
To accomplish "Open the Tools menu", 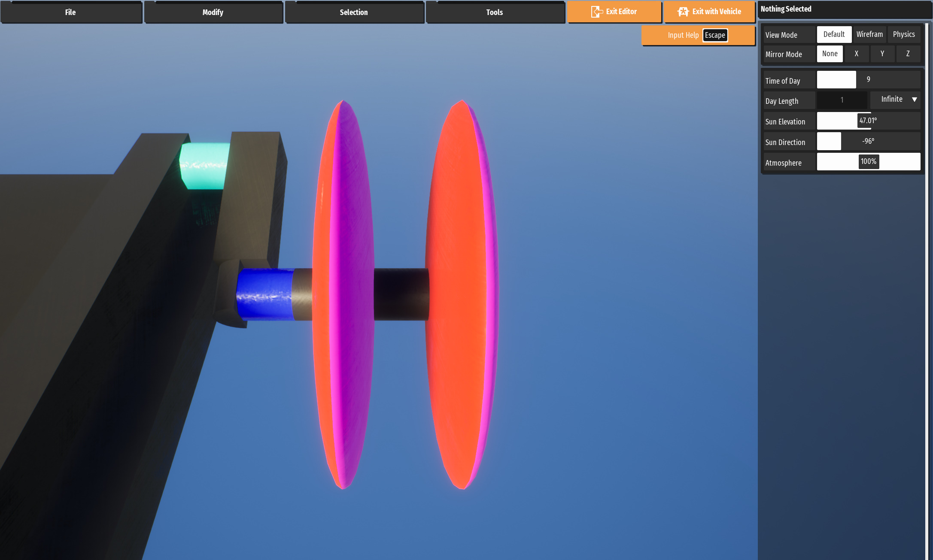I will coord(495,12).
